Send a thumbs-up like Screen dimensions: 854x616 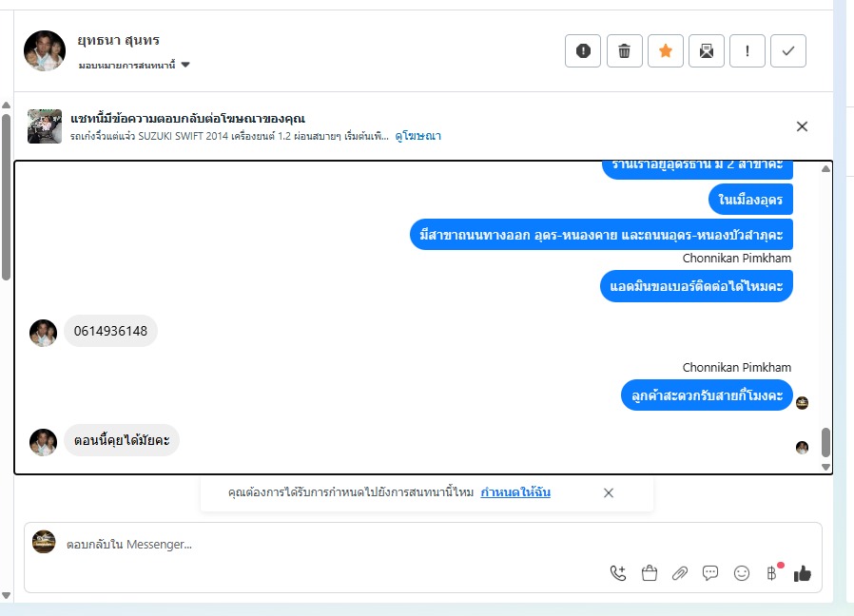[x=803, y=573]
